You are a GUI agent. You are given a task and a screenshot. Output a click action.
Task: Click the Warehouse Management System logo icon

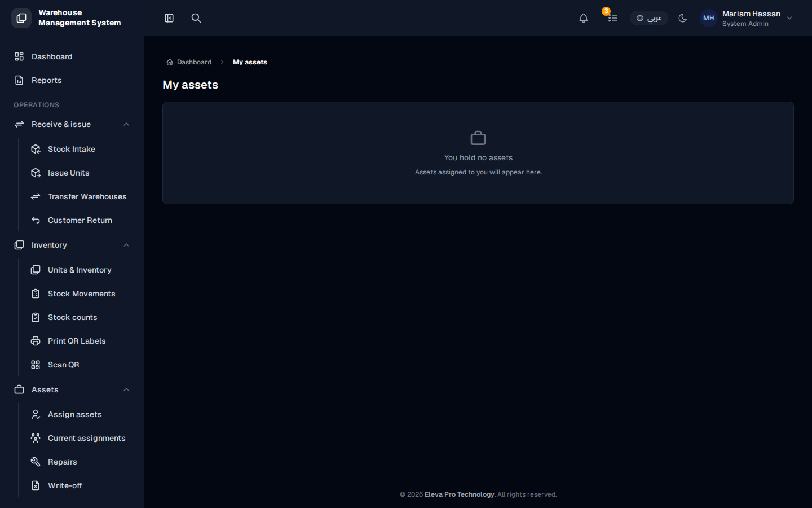[x=21, y=18]
